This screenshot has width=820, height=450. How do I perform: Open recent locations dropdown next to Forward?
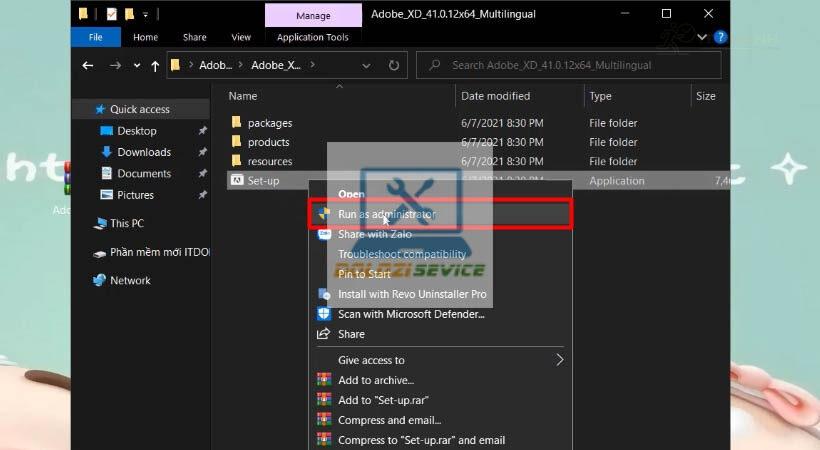pyautogui.click(x=136, y=65)
